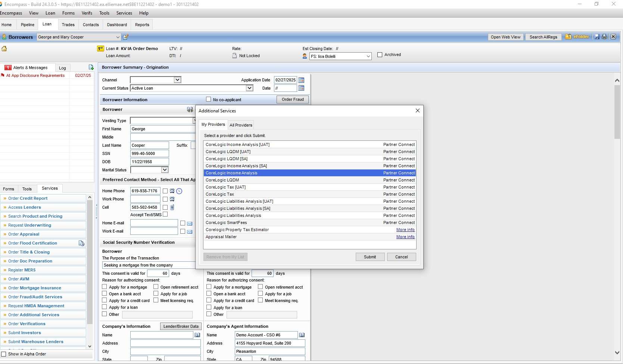Click the loan team member person icon
The image size is (623, 364).
tap(305, 56)
